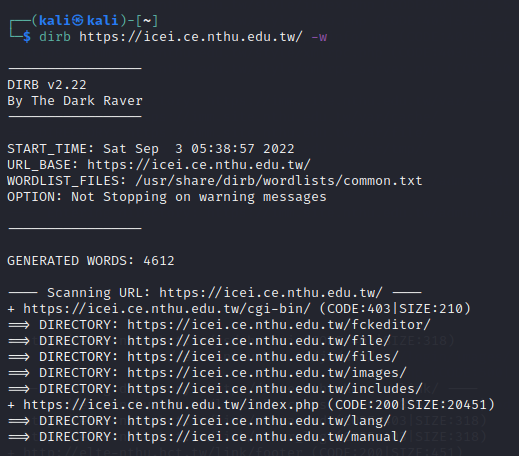
Task: Click the Scanning URL address
Action: coord(271,293)
